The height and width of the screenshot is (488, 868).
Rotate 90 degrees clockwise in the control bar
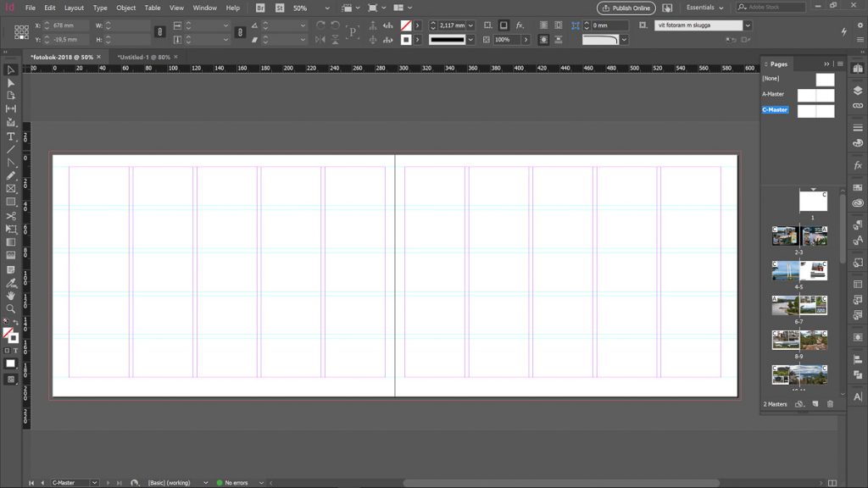(x=320, y=25)
